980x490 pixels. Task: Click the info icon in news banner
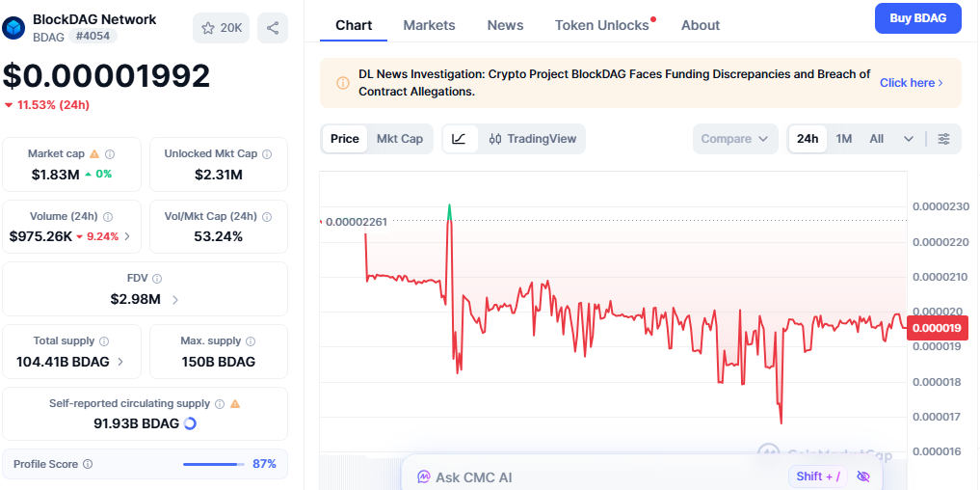pos(343,83)
